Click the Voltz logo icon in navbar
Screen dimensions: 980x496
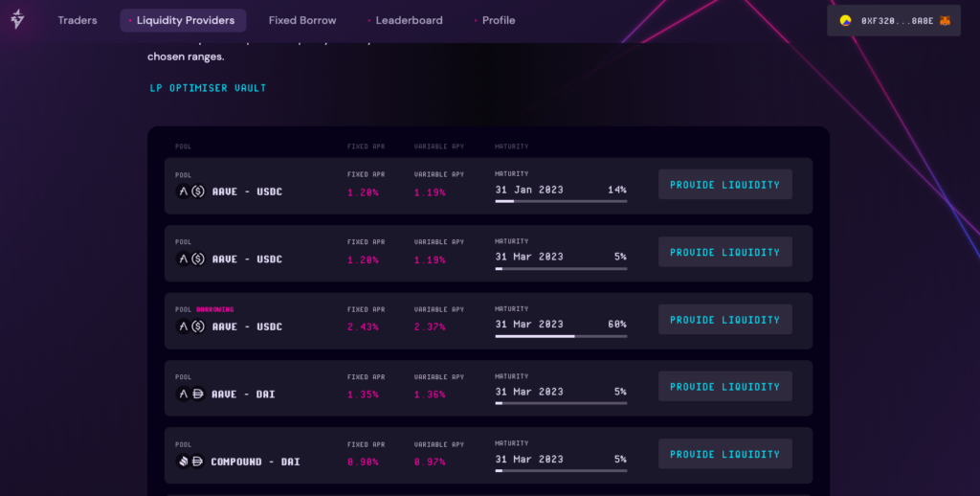click(x=17, y=19)
